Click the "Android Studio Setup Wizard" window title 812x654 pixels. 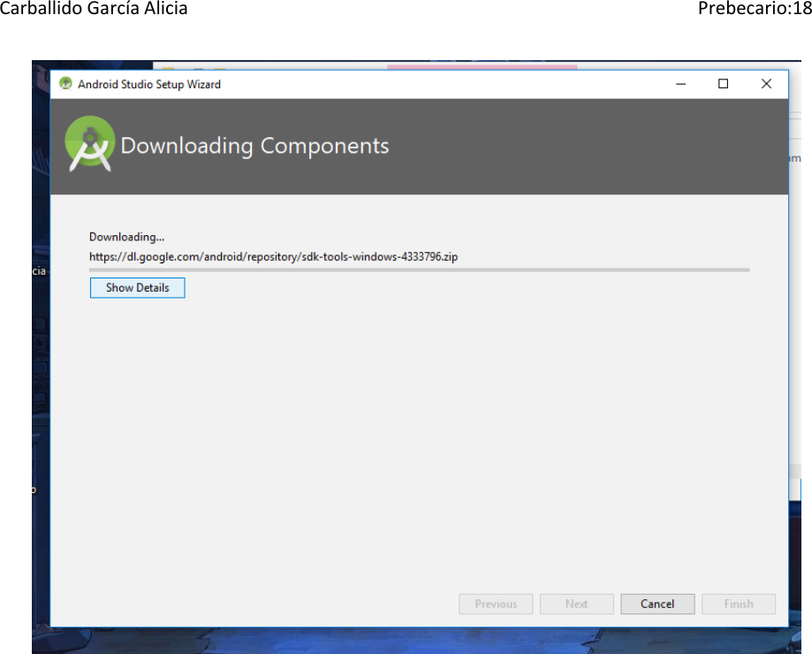149,85
